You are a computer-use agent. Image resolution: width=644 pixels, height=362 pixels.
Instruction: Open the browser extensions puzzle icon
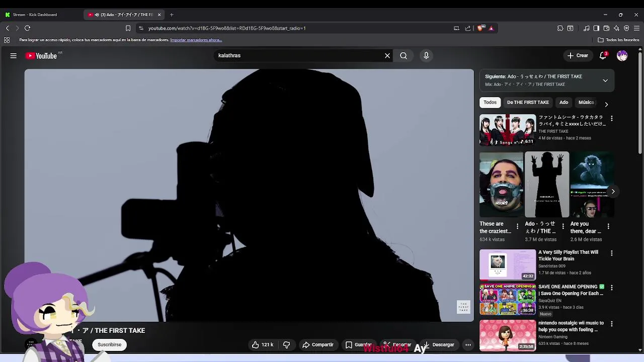[560, 28]
